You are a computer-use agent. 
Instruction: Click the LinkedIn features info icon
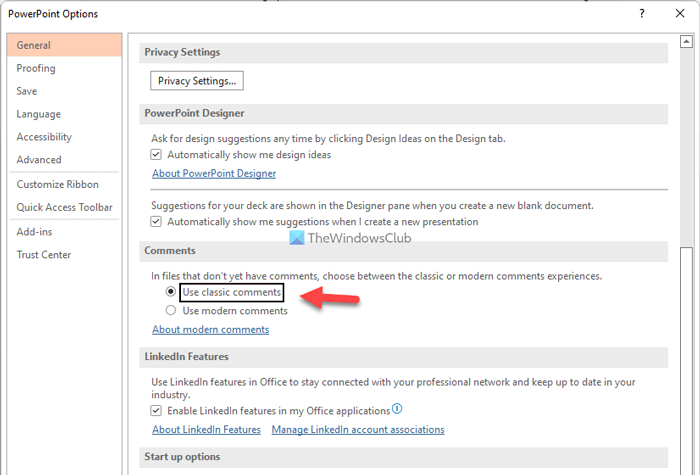[x=397, y=409]
